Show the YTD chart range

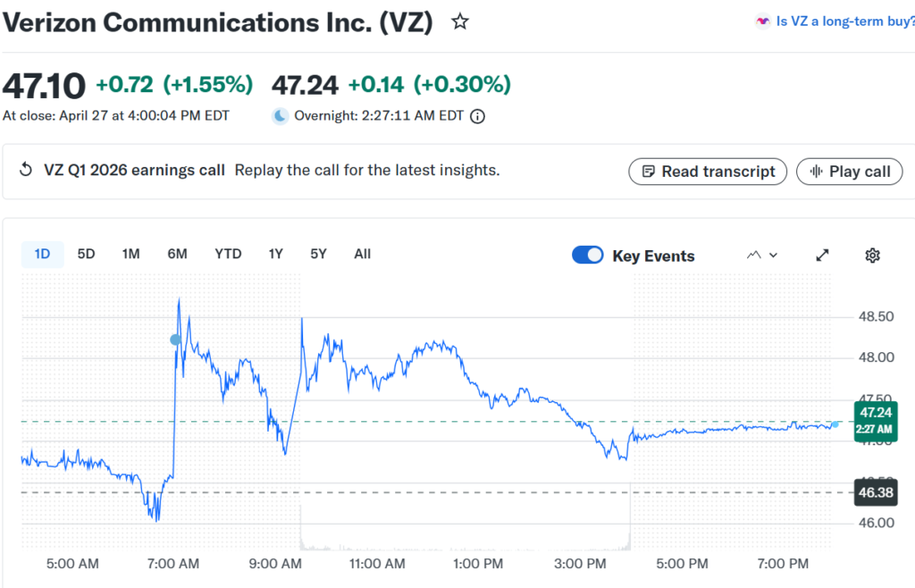click(x=228, y=254)
